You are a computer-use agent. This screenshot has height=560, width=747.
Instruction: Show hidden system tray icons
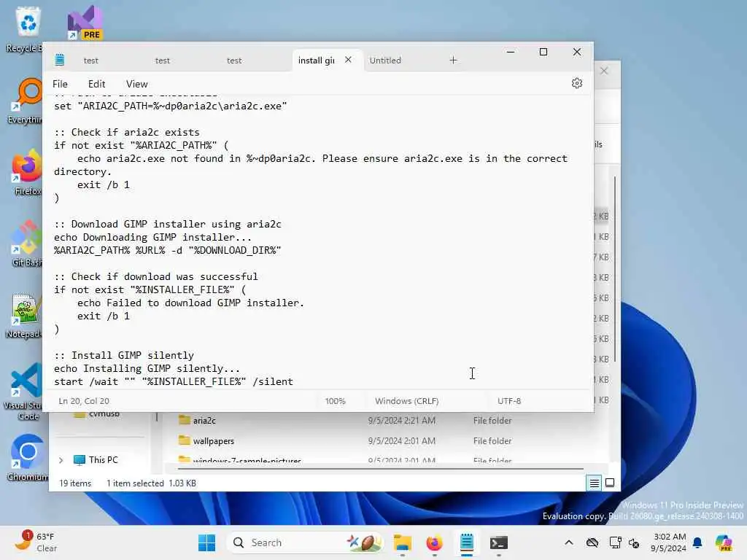tap(569, 542)
